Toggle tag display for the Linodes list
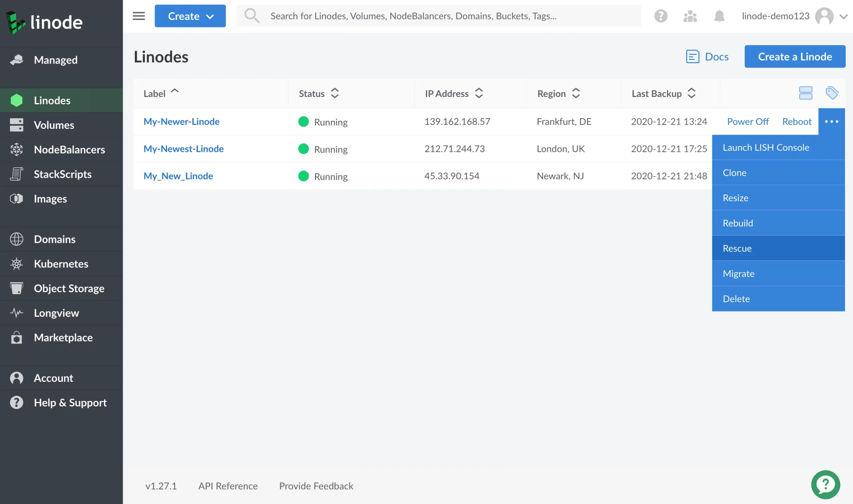 click(x=832, y=93)
